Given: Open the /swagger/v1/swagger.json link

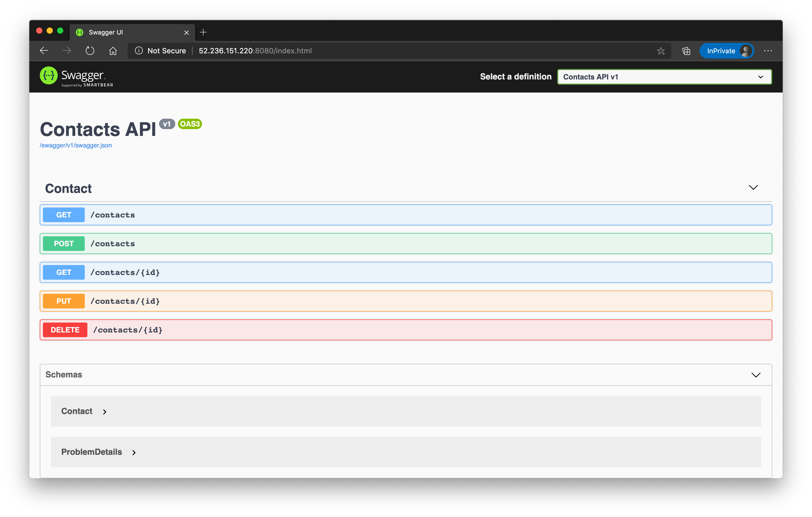Looking at the screenshot, I should click(x=76, y=145).
